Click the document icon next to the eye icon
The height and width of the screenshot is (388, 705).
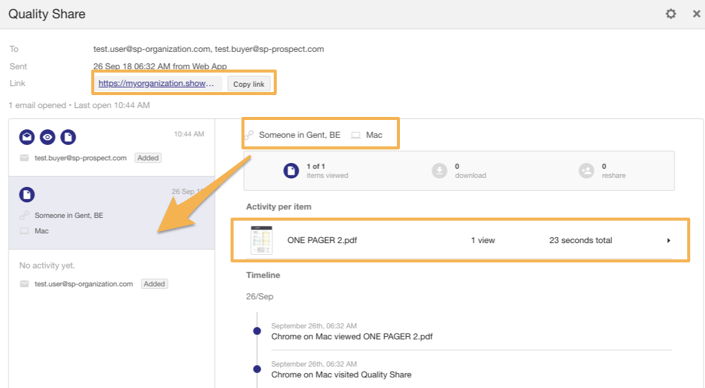click(x=68, y=137)
